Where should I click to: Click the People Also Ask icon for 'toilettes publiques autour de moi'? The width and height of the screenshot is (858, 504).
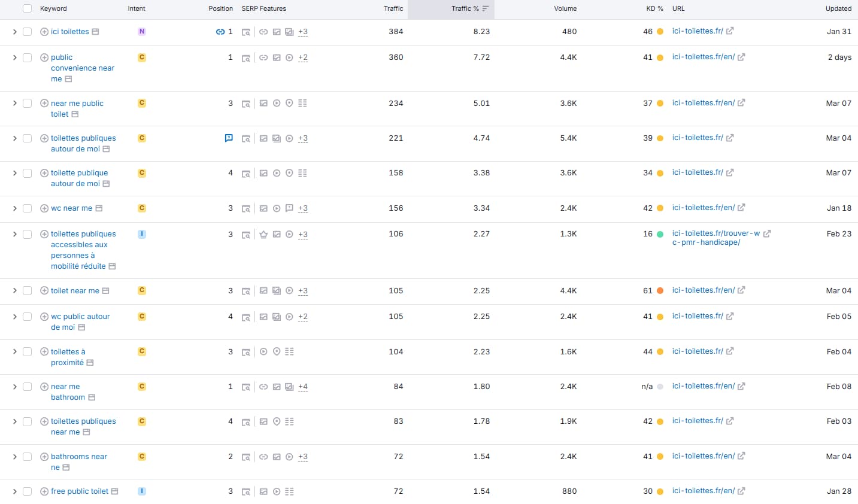point(229,138)
